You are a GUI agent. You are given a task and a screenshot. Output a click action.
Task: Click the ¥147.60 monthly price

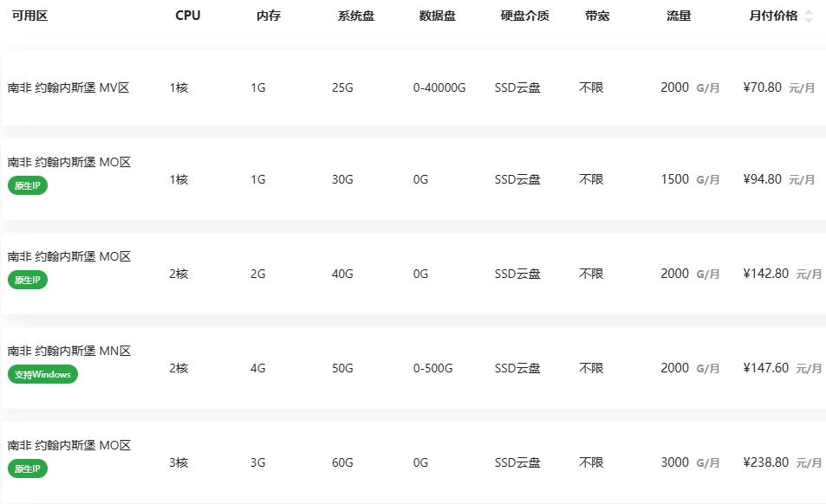766,368
